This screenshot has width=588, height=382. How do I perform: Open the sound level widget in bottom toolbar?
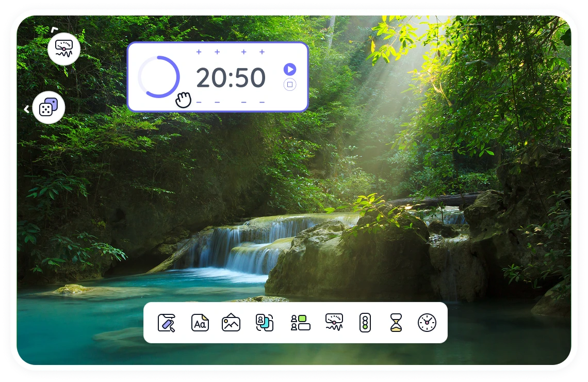(x=334, y=323)
